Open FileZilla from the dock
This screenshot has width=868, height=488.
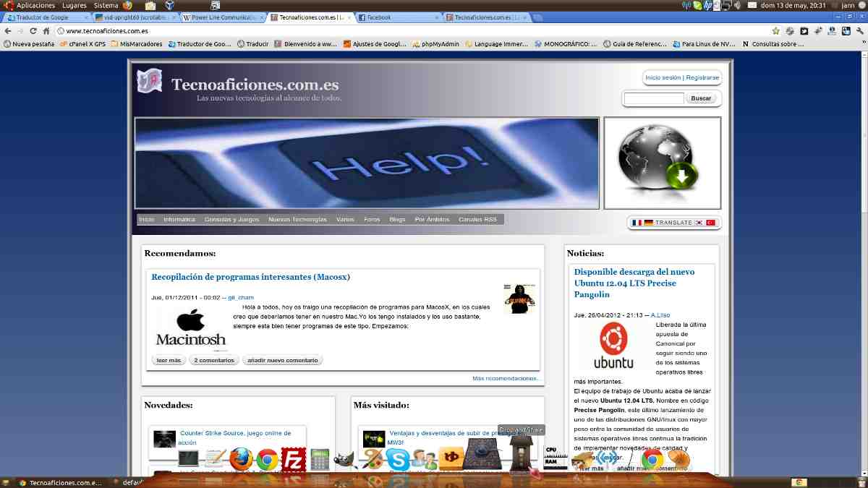point(293,460)
